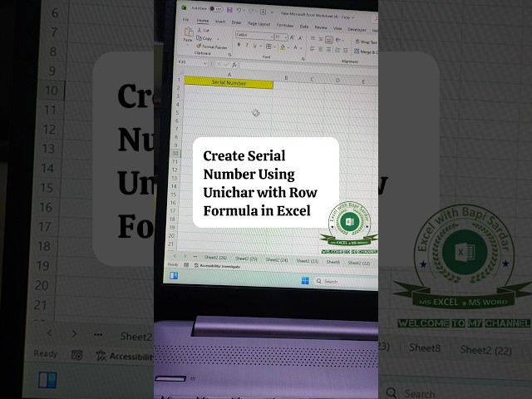The height and width of the screenshot is (399, 532).
Task: Click the previous sheet navigation arrow
Action: click(175, 255)
